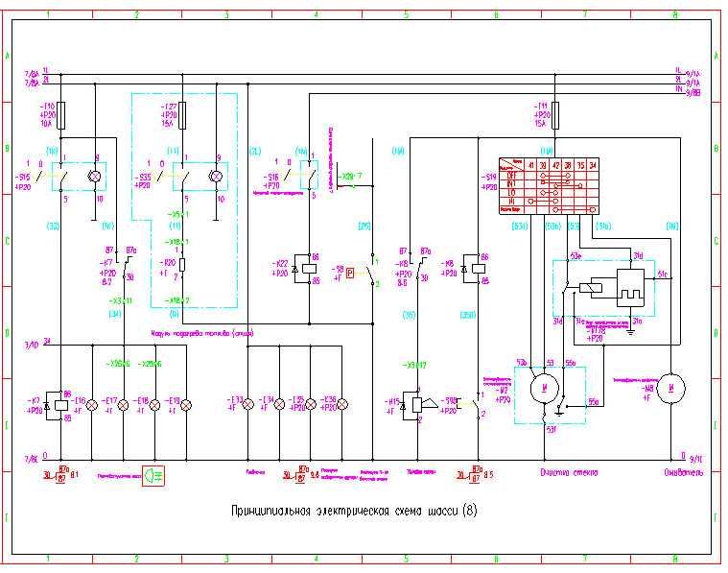Select lamp E16 symbol
Image resolution: width=728 pixels, height=573 pixels.
coord(92,405)
